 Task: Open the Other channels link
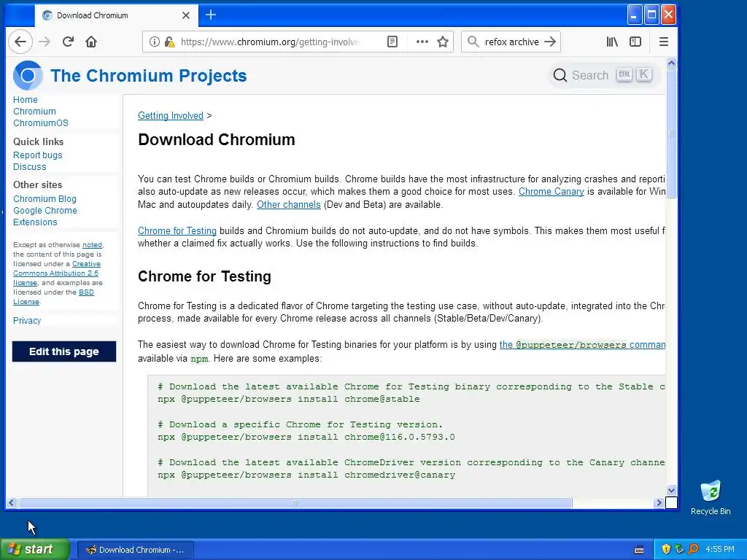click(x=289, y=205)
